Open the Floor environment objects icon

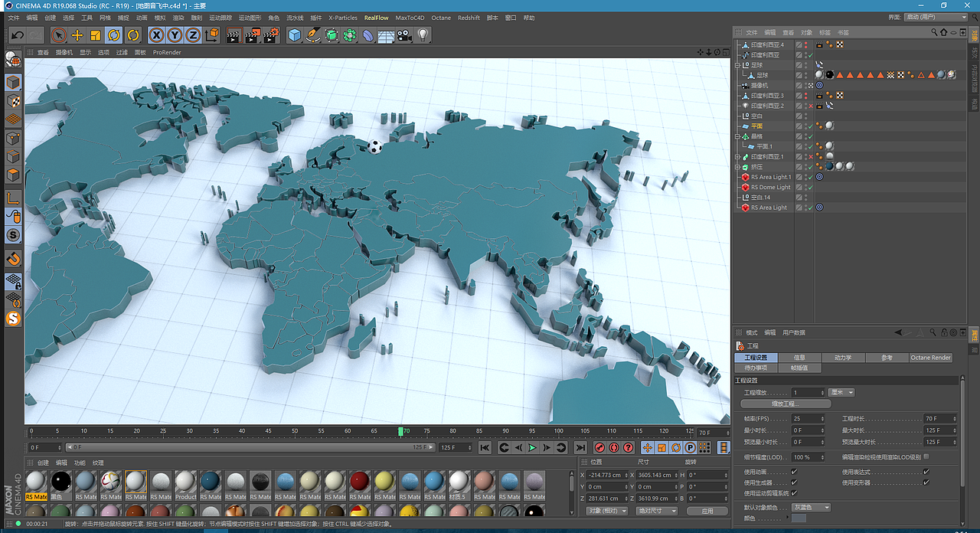point(387,35)
